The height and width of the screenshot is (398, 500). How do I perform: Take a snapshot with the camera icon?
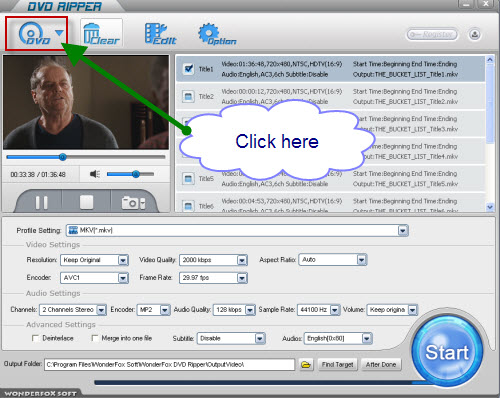(133, 203)
